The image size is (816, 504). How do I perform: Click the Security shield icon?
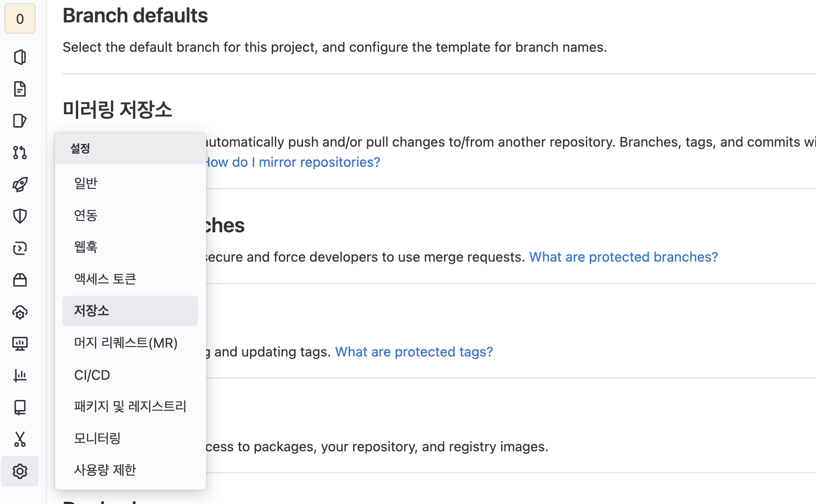click(20, 216)
